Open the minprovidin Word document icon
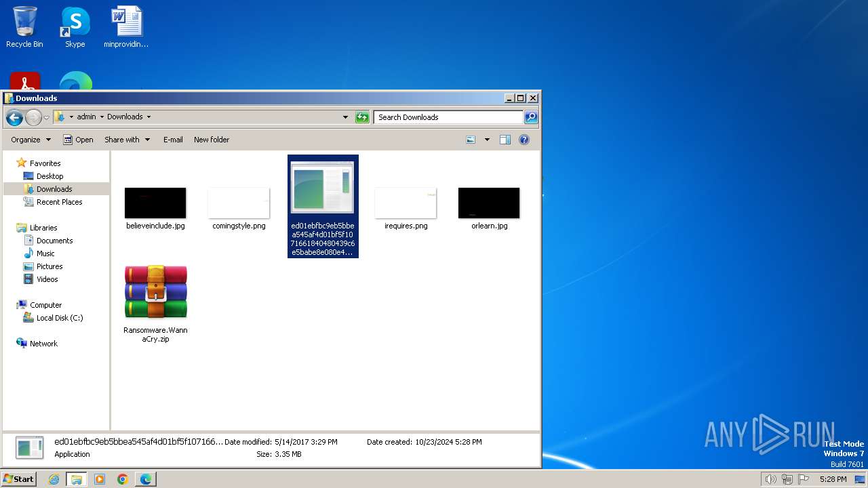 click(x=126, y=27)
